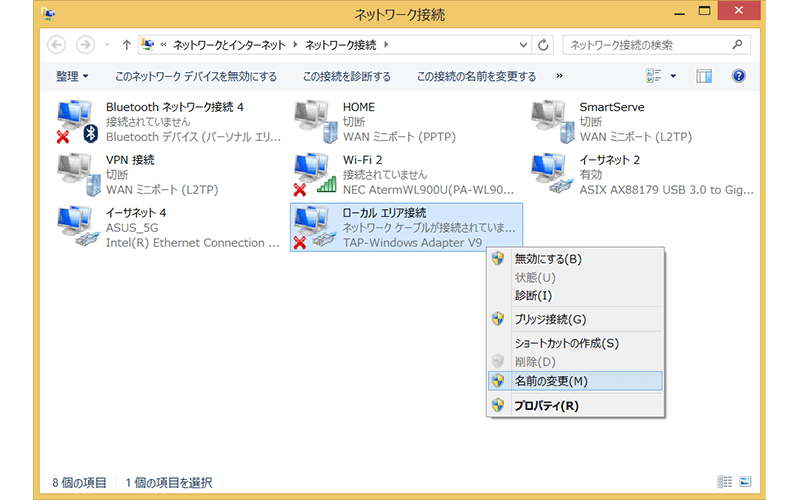The image size is (800, 500).
Task: Open help with the question mark icon
Action: tap(739, 76)
